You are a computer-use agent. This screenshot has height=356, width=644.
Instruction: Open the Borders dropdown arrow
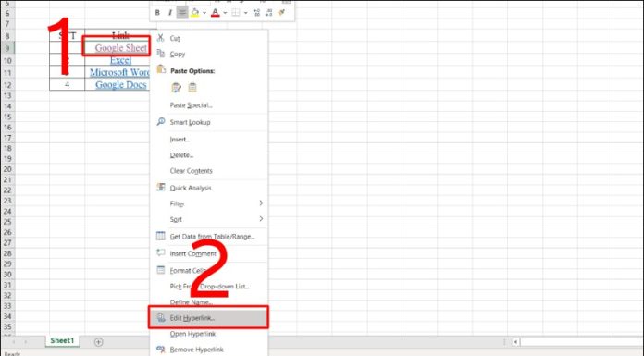point(245,13)
